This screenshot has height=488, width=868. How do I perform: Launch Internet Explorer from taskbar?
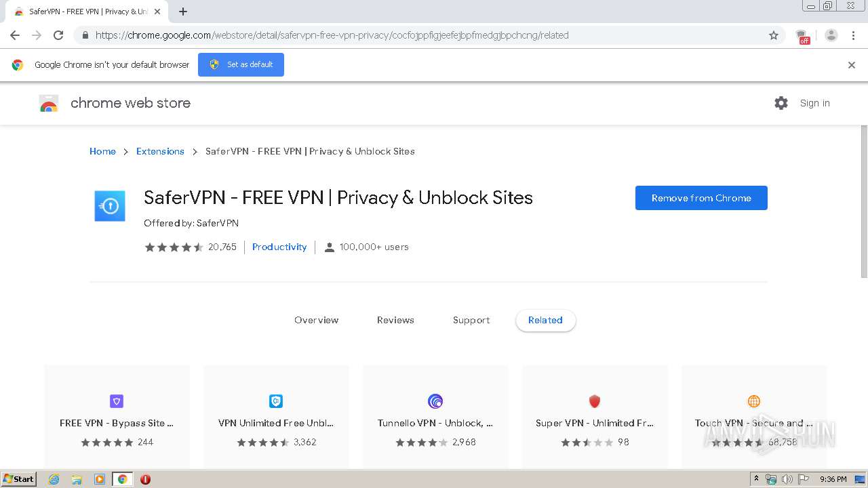54,479
